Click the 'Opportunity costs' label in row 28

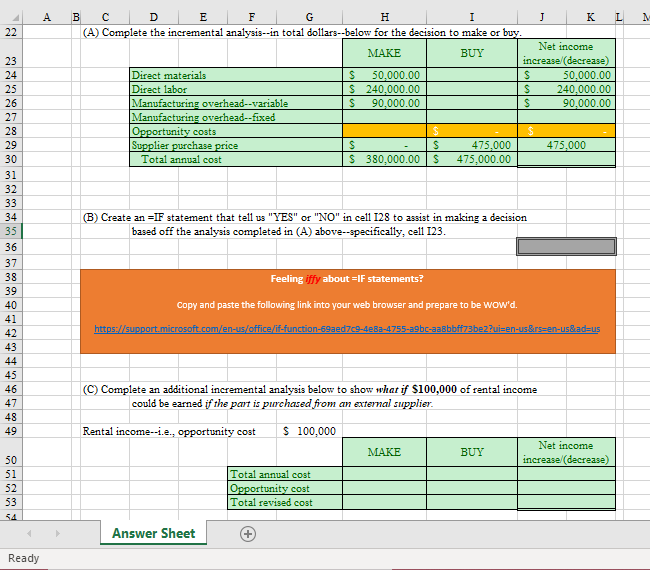pos(236,131)
